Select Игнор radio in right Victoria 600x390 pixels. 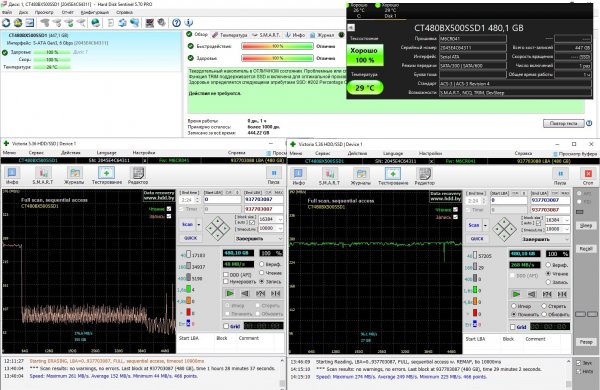pos(514,306)
